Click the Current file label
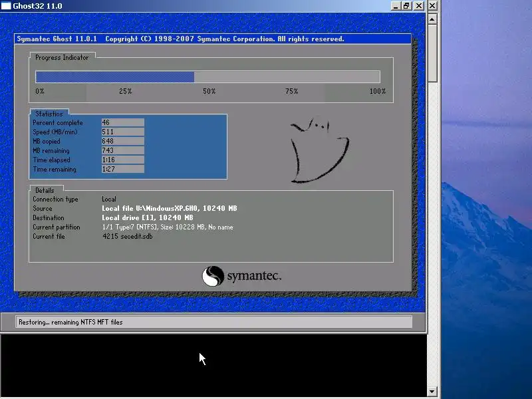Screen dimensions: 532x399 coord(49,237)
